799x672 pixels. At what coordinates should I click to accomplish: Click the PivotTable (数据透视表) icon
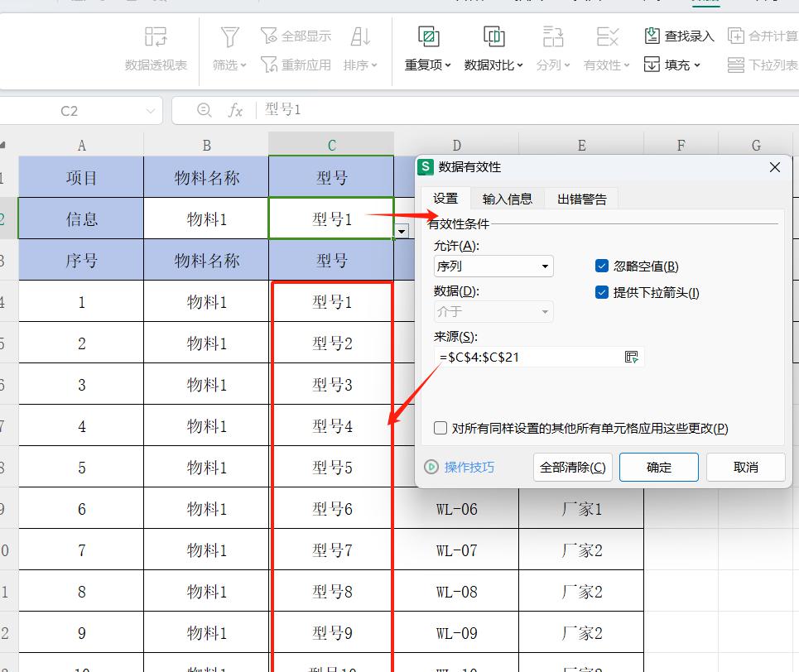[x=156, y=36]
